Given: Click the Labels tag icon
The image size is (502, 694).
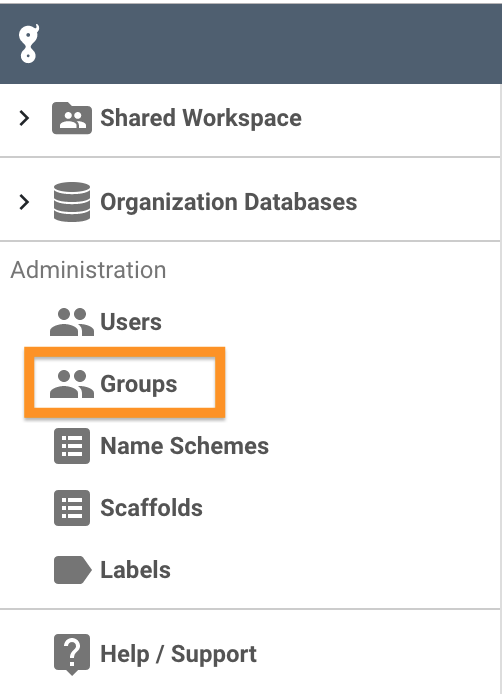Looking at the screenshot, I should click(73, 570).
